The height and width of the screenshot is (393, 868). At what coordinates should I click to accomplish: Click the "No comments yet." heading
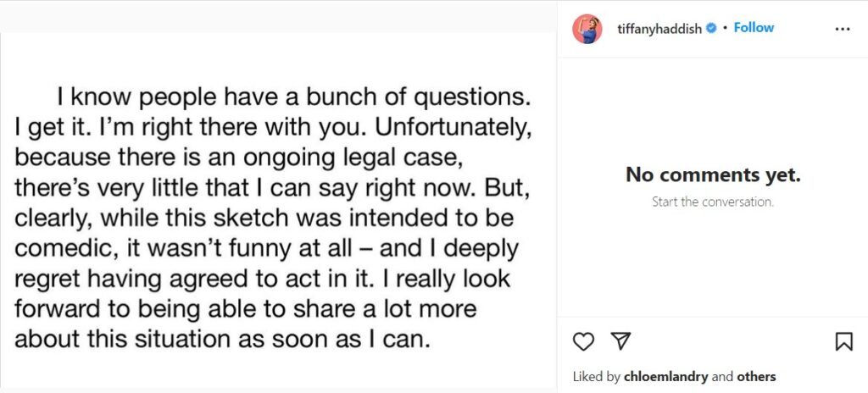(x=713, y=175)
